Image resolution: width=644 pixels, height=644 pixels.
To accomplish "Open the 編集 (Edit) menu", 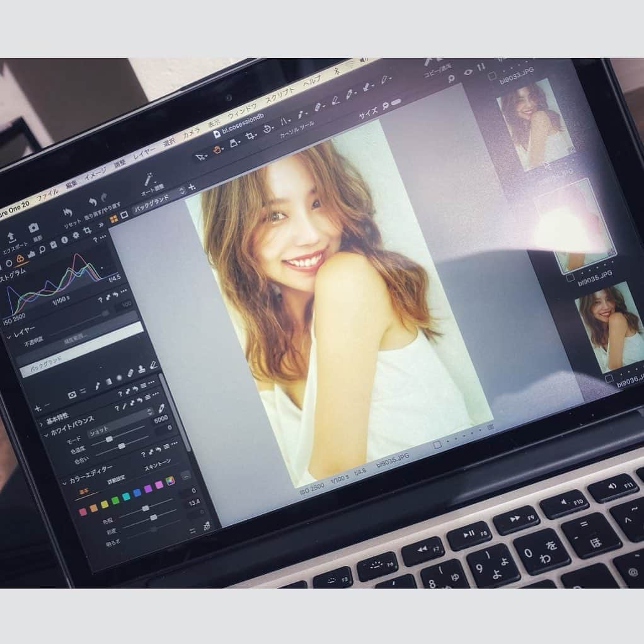I will point(71,184).
